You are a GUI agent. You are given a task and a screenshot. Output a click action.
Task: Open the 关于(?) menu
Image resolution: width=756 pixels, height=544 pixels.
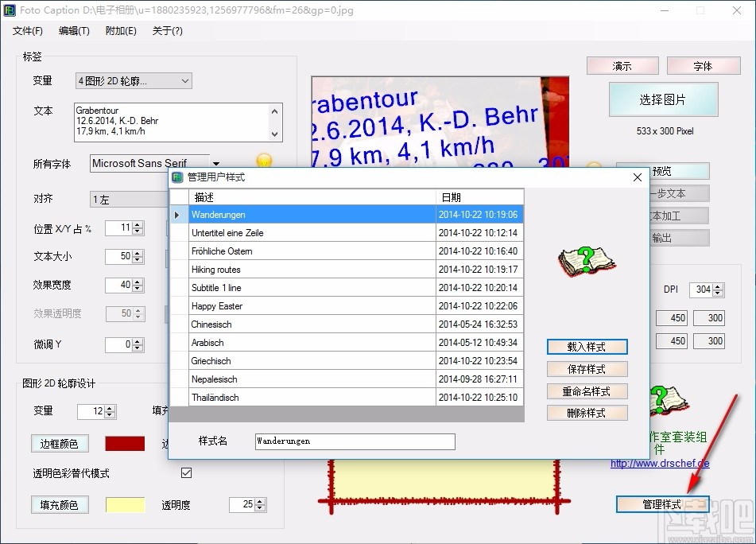click(167, 31)
